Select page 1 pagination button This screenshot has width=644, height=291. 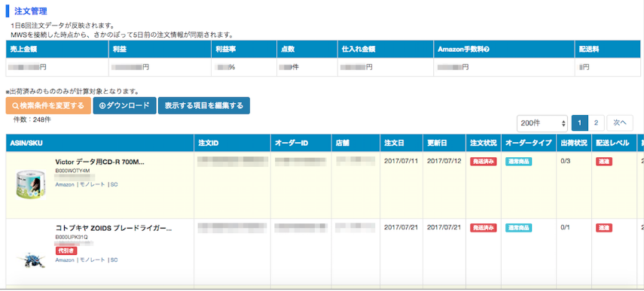[579, 123]
